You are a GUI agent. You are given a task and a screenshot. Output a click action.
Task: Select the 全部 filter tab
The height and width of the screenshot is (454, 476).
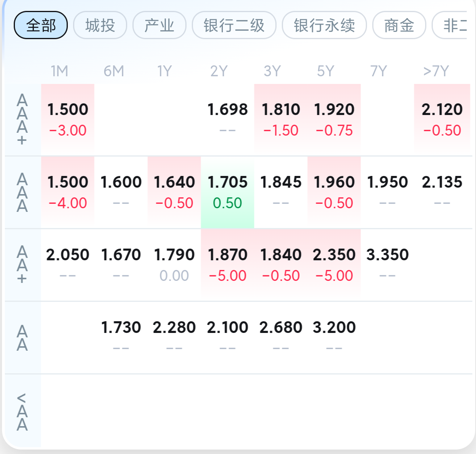(x=41, y=25)
